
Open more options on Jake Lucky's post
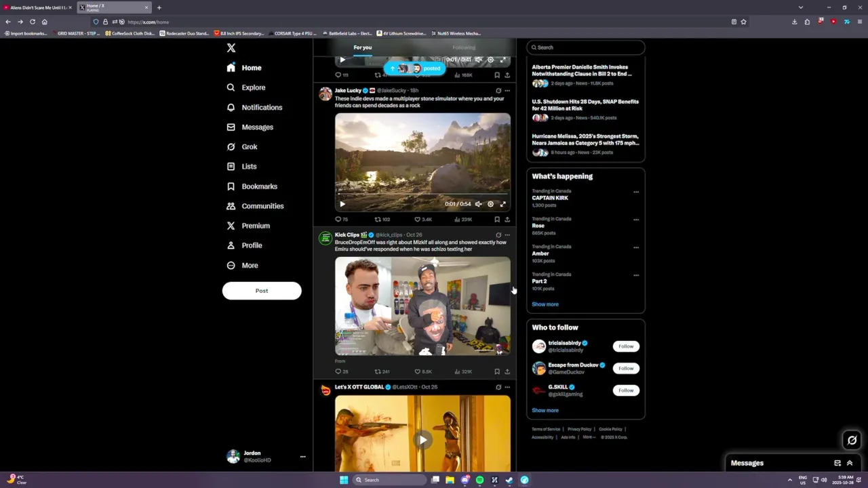pos(507,91)
